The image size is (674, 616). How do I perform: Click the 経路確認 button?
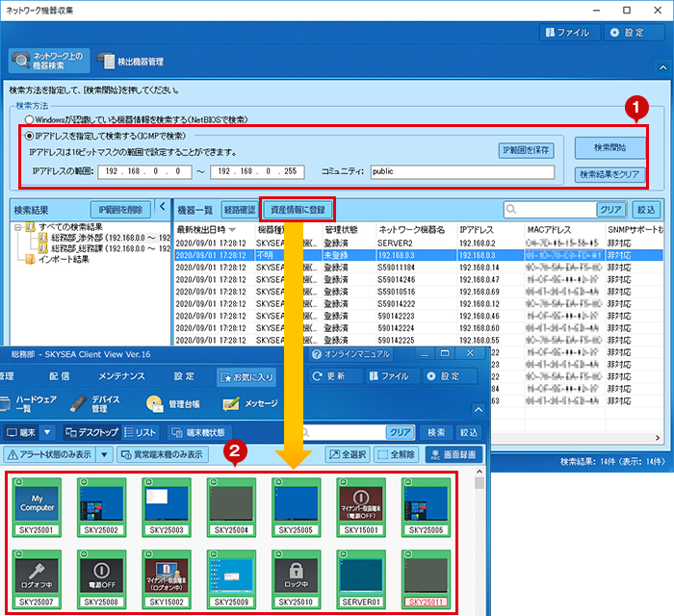tap(239, 210)
